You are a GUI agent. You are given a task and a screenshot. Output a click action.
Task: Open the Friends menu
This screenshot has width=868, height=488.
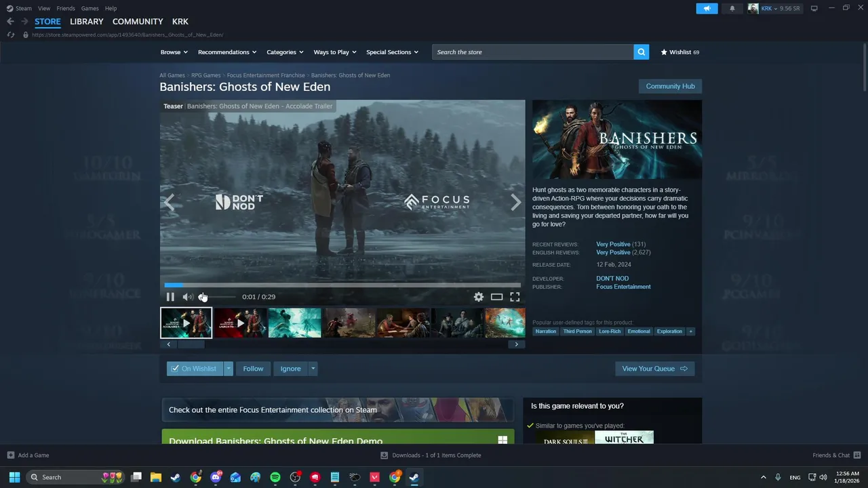66,8
